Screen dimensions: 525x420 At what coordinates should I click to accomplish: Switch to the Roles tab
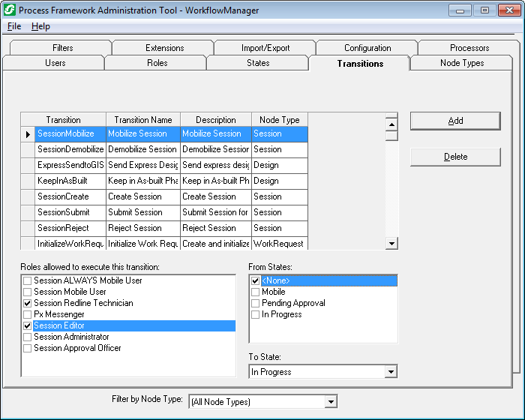click(x=157, y=63)
